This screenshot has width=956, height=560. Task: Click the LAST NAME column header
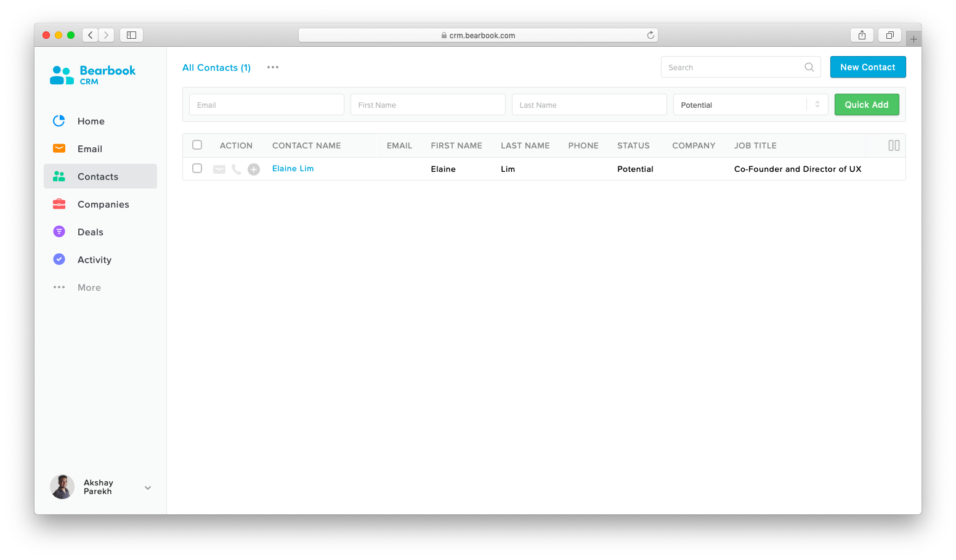pos(525,145)
